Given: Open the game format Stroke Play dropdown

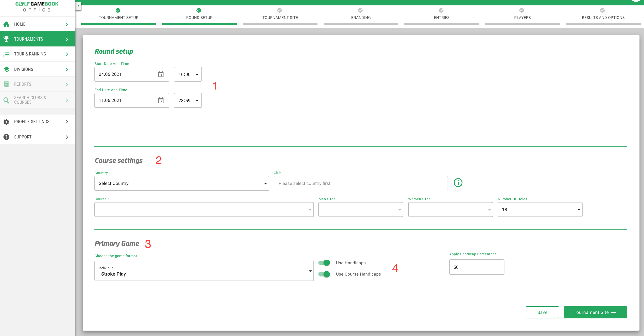Looking at the screenshot, I should [x=204, y=271].
